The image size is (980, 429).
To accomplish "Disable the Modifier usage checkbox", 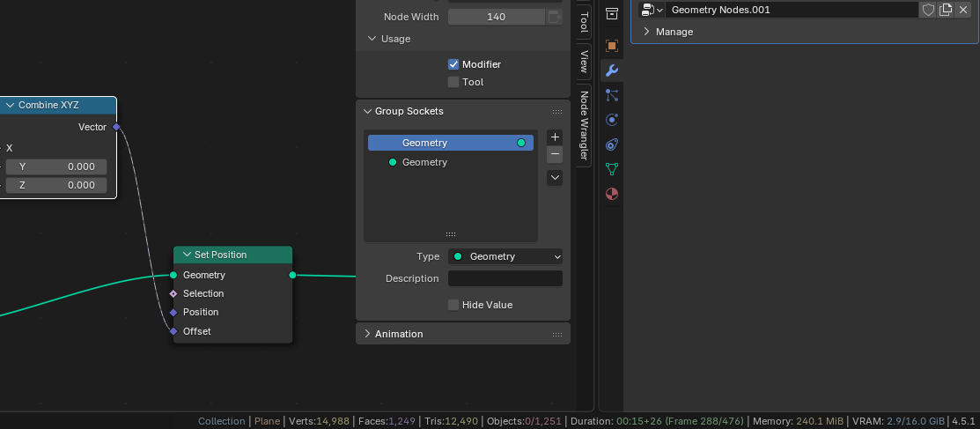I will coord(453,63).
